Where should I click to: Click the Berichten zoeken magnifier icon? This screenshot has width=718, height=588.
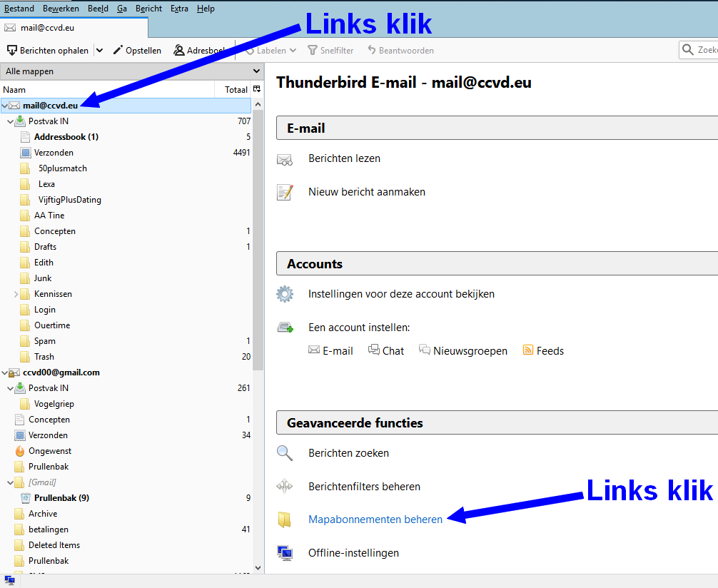click(x=285, y=453)
